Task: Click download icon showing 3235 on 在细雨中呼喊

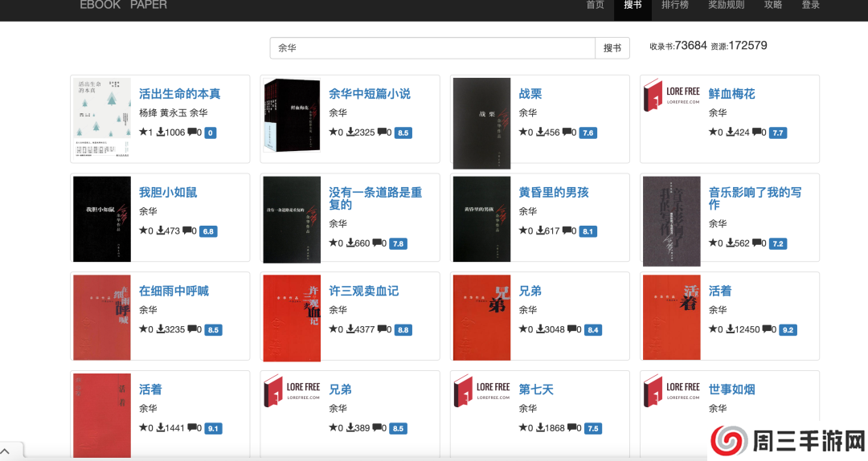Action: (161, 329)
